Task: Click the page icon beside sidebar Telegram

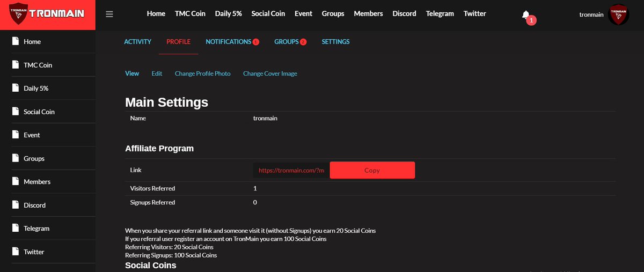Action: (16, 228)
